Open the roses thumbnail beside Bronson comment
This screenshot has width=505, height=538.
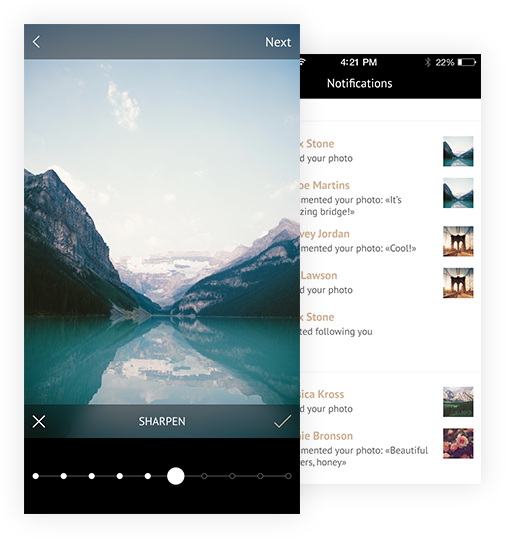tap(458, 443)
